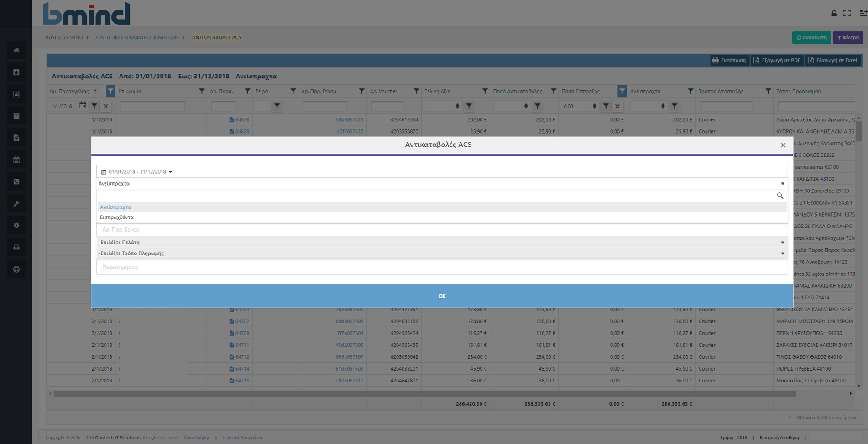The width and height of the screenshot is (868, 444).
Task: Click the table's vertical scrollbar thumb
Action: [x=858, y=131]
